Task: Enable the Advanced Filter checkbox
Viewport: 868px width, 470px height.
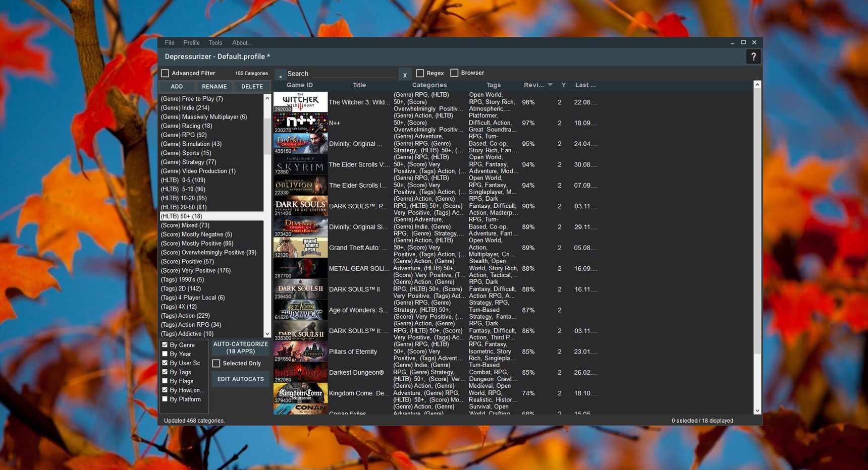Action: click(x=165, y=73)
